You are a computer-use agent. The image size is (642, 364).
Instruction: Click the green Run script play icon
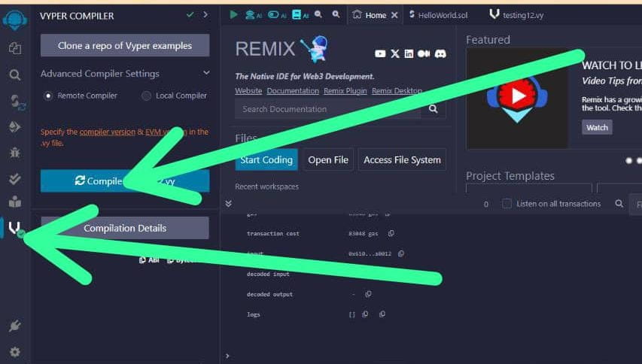[233, 14]
